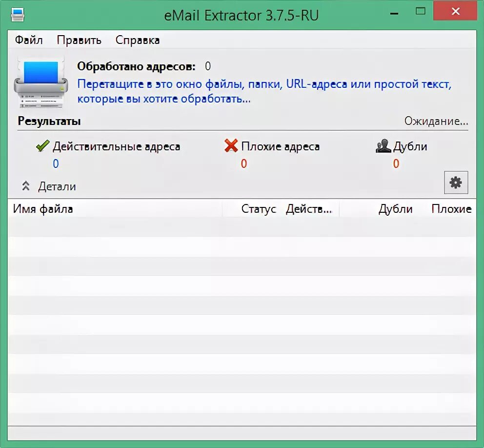The height and width of the screenshot is (448, 484).
Task: Close the eMail Extractor window
Action: click(455, 11)
